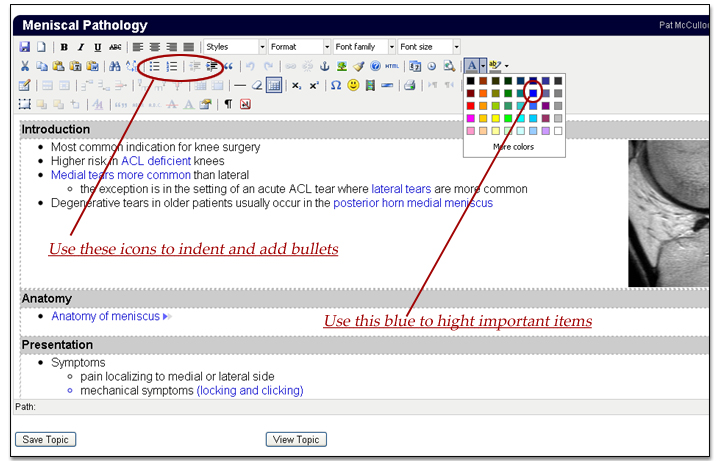Pick the black color swatch
Screen dimensions: 720x461
coord(471,81)
